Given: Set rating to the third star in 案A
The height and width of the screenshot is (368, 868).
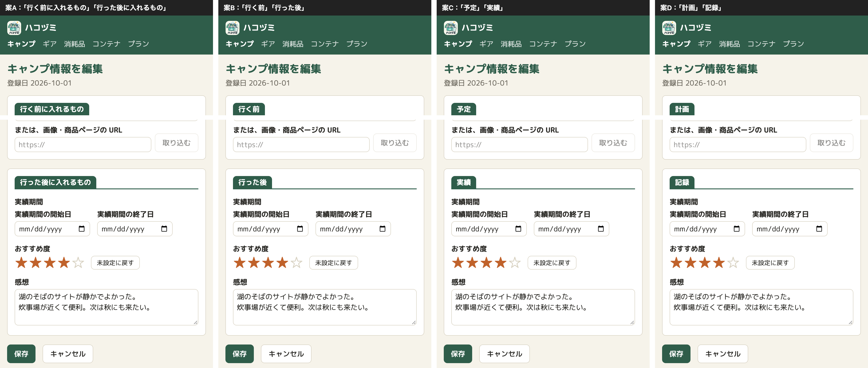Looking at the screenshot, I should click(50, 263).
